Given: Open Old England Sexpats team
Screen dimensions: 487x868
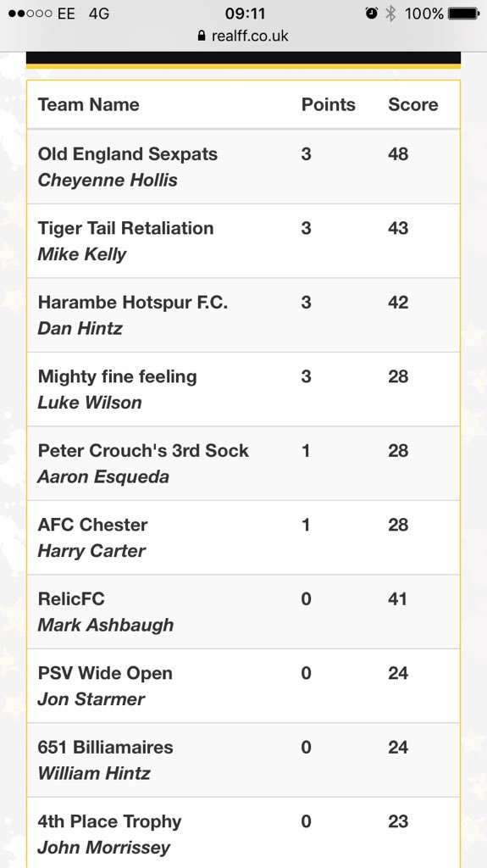Looking at the screenshot, I should pyautogui.click(x=128, y=154).
